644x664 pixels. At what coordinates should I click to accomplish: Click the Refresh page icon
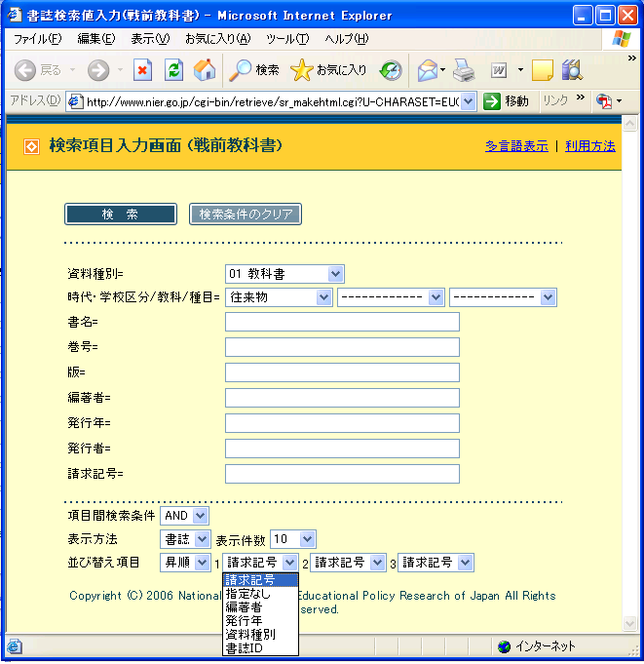click(x=173, y=70)
